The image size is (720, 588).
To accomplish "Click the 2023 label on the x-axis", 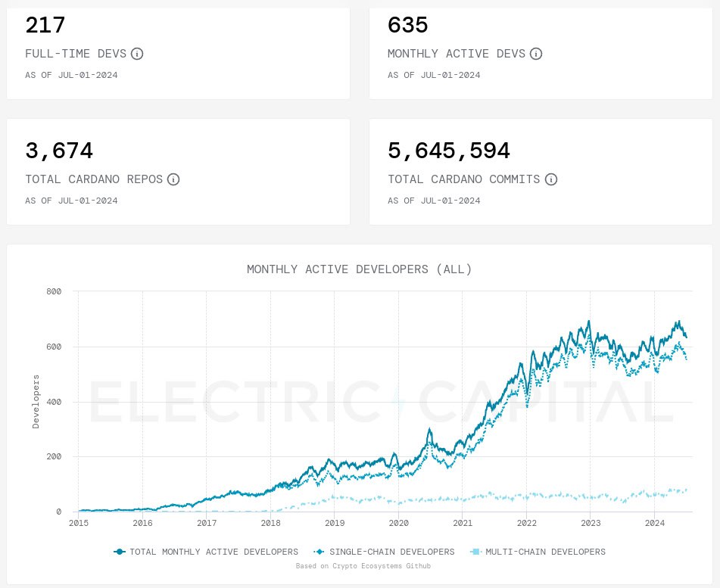I will [590, 523].
